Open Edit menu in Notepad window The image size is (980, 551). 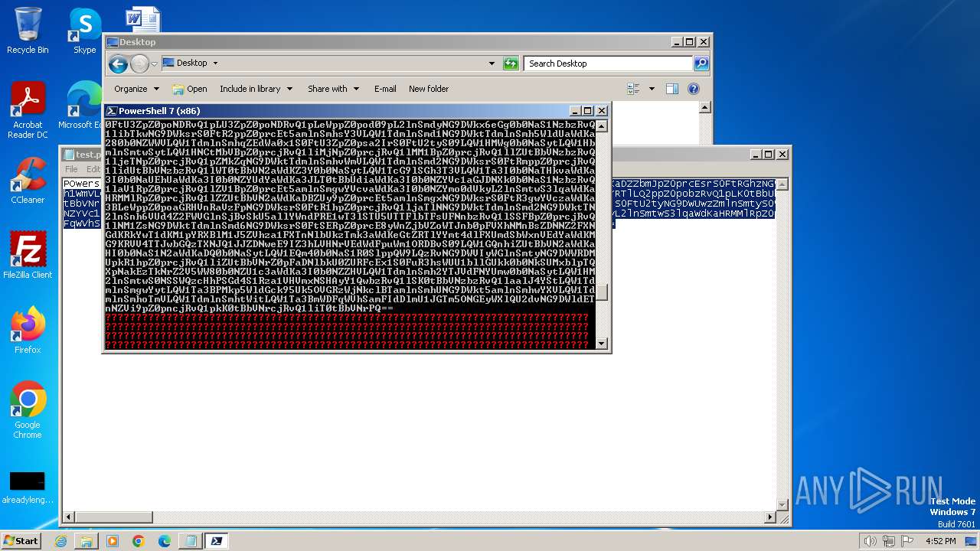[x=93, y=169]
